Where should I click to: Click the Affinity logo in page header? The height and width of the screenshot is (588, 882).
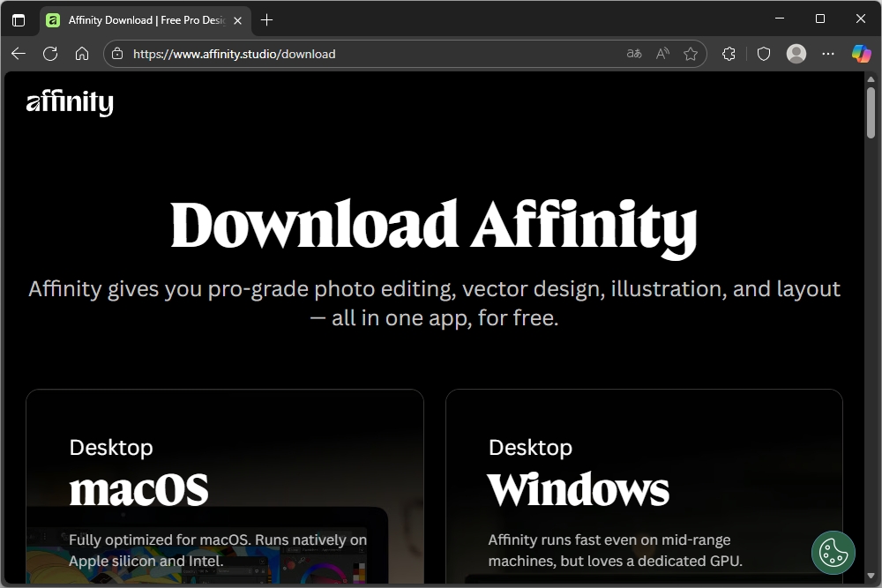[x=70, y=102]
